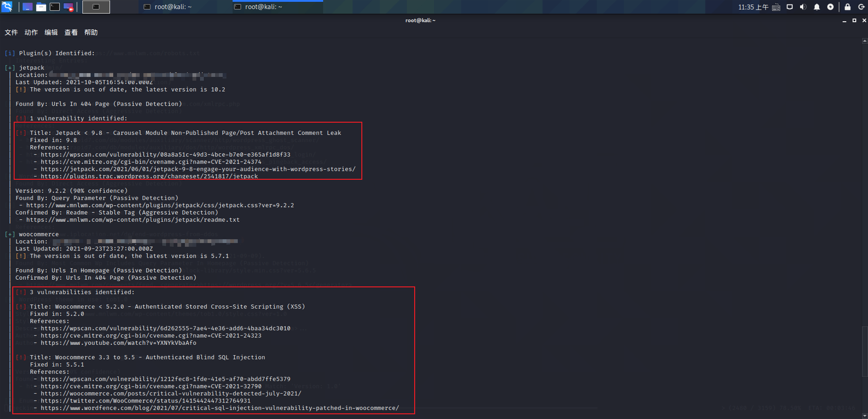Open the Kali dragon applications menu

coord(7,7)
